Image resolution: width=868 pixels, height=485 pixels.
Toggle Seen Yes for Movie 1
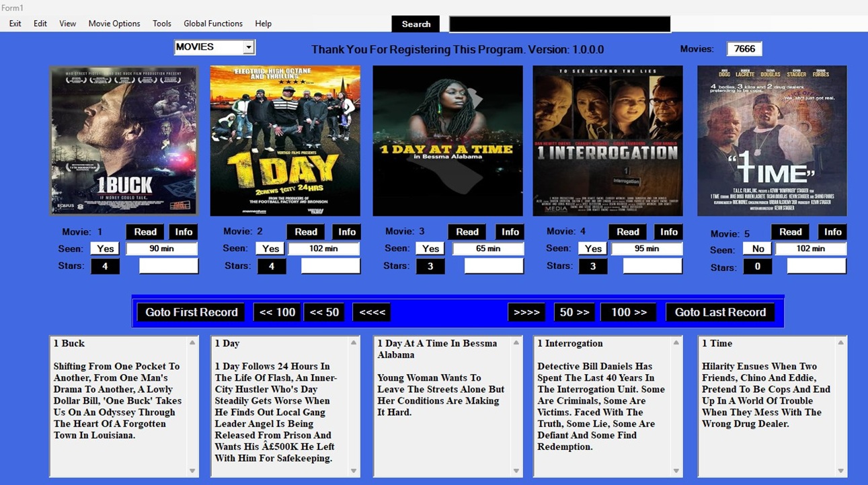(106, 249)
